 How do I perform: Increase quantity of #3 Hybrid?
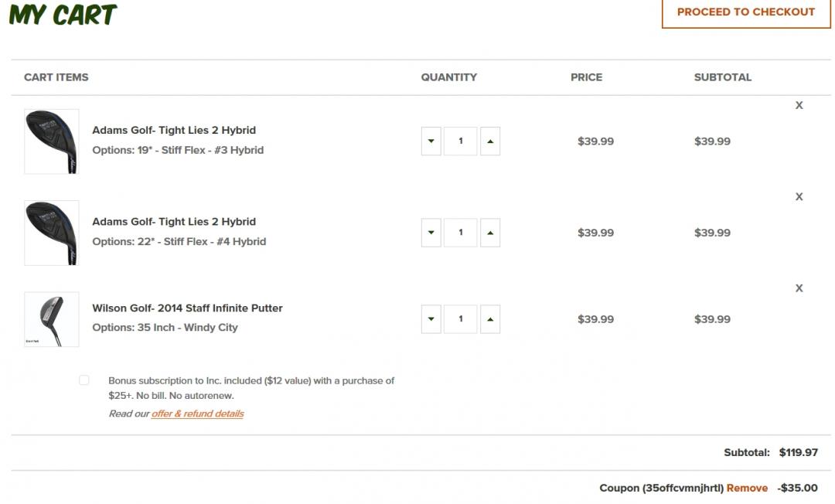coord(490,141)
